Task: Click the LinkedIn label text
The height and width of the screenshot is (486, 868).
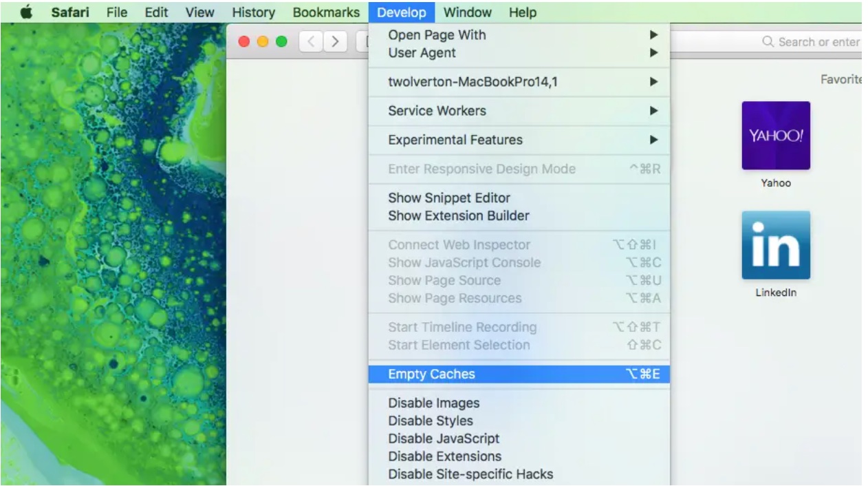Action: click(x=776, y=293)
